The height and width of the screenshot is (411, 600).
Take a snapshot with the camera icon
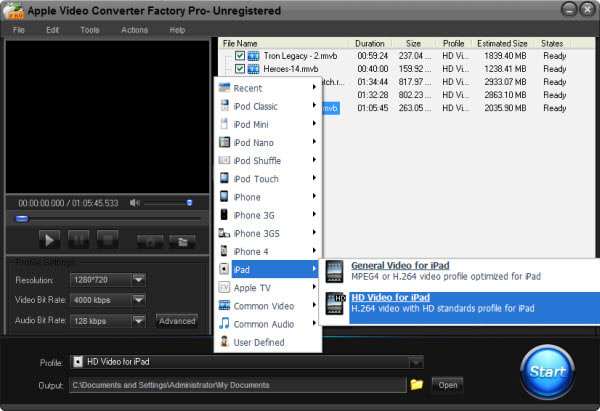coord(150,241)
